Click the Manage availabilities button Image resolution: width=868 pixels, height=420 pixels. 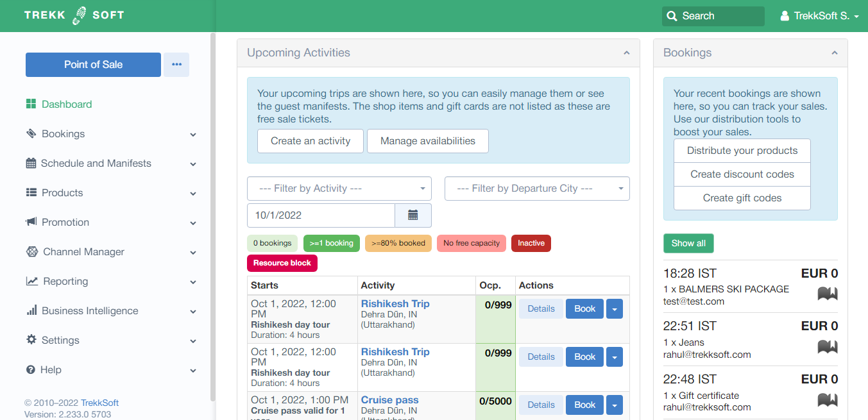(428, 141)
